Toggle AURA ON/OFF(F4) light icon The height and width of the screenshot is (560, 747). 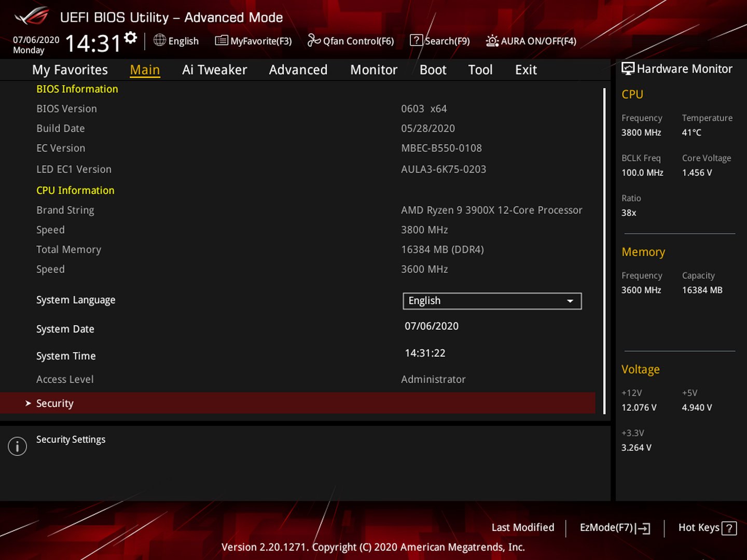tap(492, 40)
